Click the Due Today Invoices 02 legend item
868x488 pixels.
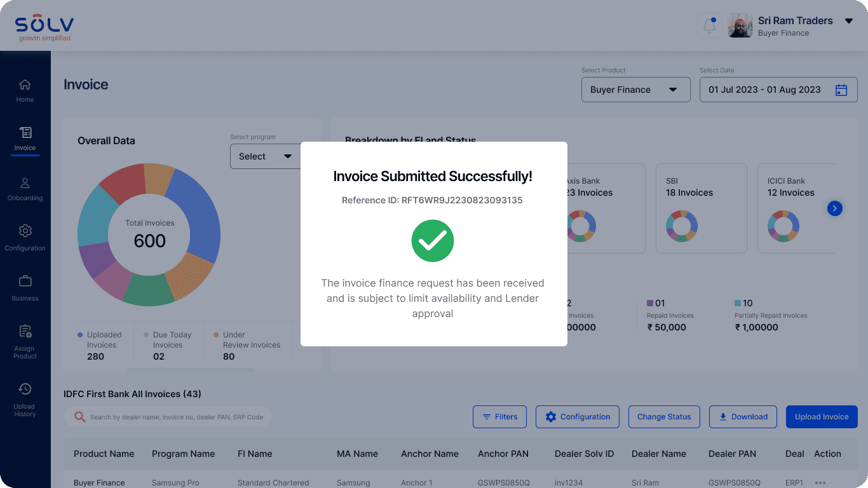tap(168, 345)
